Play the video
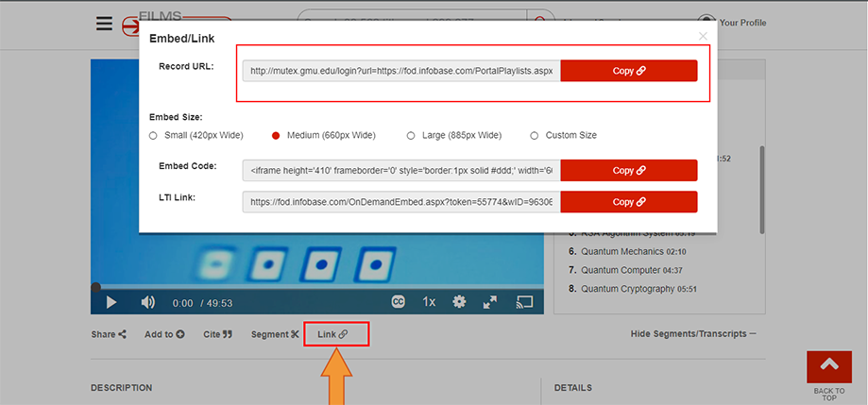 pos(111,302)
